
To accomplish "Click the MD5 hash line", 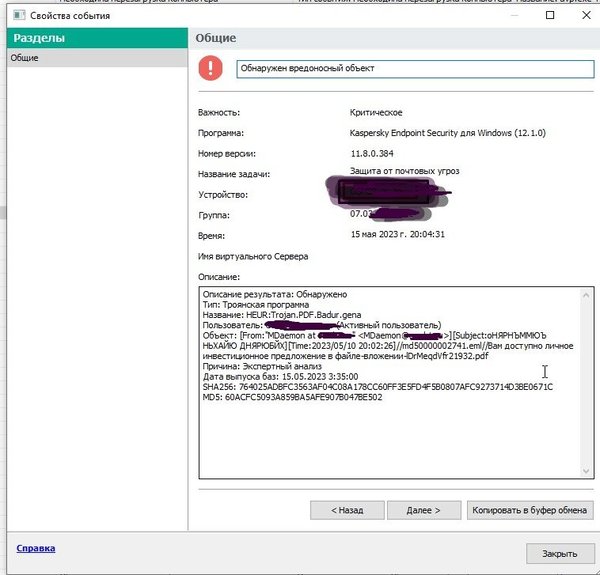I will click(x=292, y=397).
